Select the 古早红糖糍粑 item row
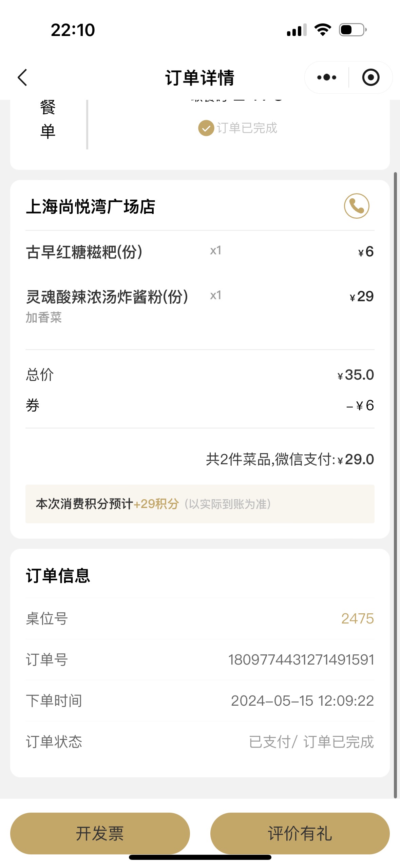Viewport: 400px width, 868px height. click(200, 252)
